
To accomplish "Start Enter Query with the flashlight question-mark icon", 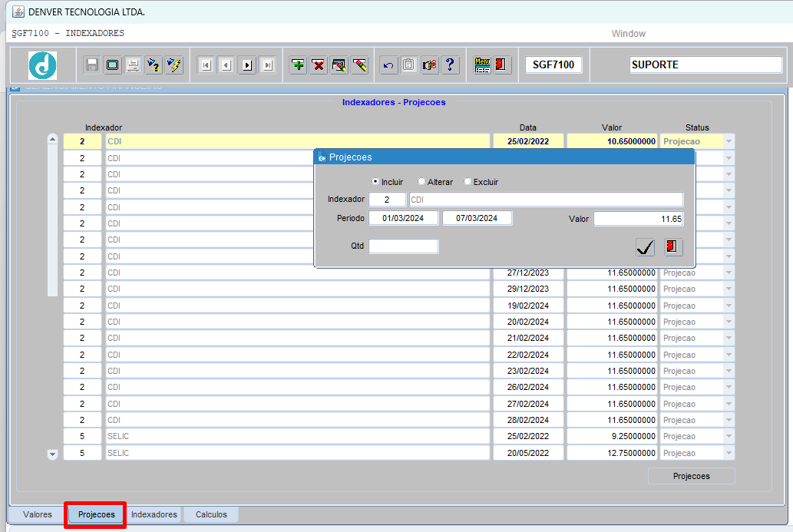I will [x=154, y=65].
